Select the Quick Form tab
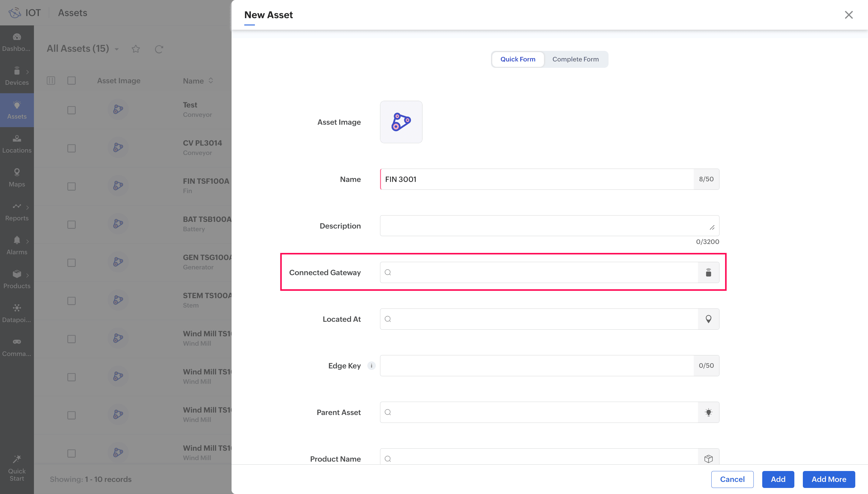This screenshot has width=868, height=494. [518, 59]
